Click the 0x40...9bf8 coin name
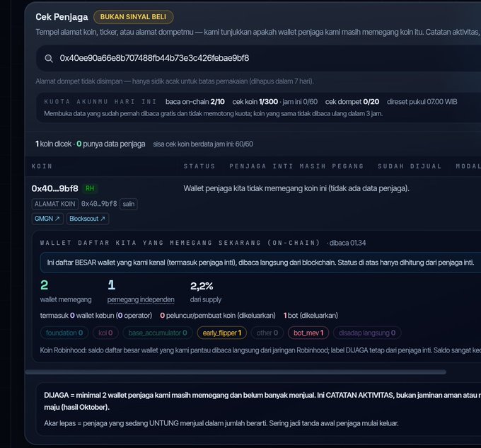 point(54,188)
